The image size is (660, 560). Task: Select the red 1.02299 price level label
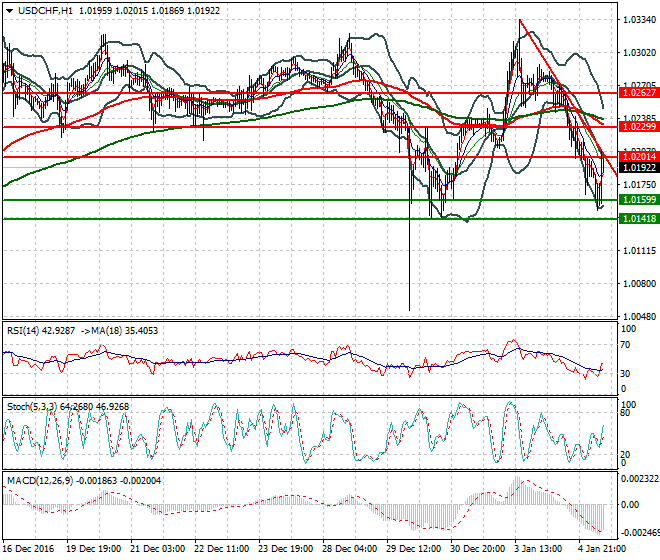tap(639, 127)
